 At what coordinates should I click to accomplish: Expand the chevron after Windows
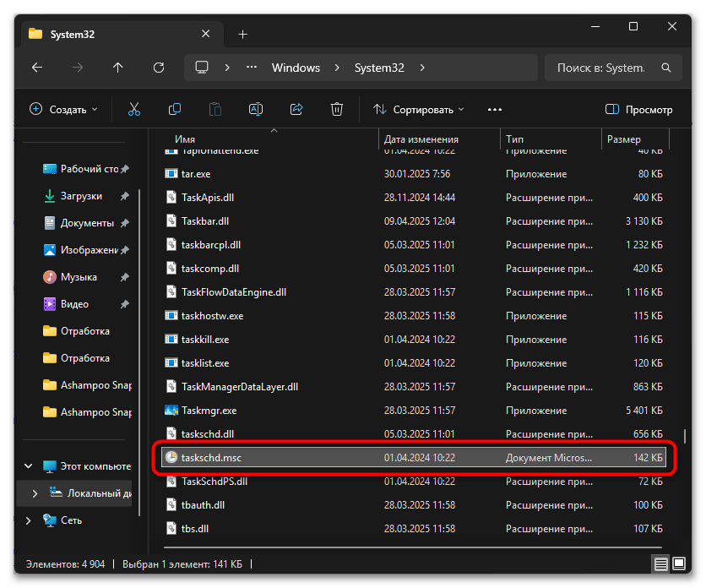[x=337, y=68]
